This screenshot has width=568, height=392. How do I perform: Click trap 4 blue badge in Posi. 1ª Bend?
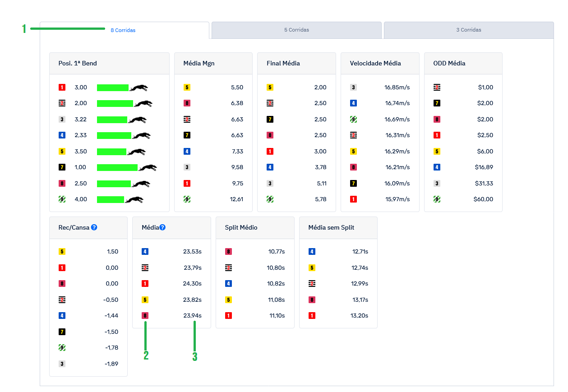62,135
